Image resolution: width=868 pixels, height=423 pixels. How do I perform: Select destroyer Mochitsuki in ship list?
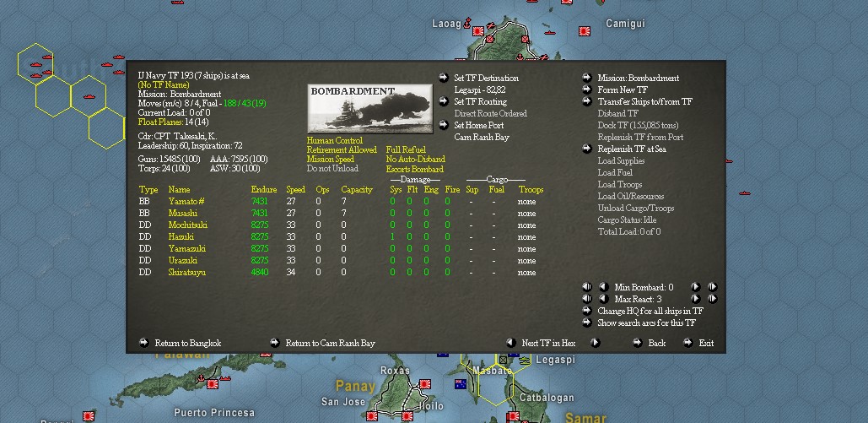[x=187, y=225]
